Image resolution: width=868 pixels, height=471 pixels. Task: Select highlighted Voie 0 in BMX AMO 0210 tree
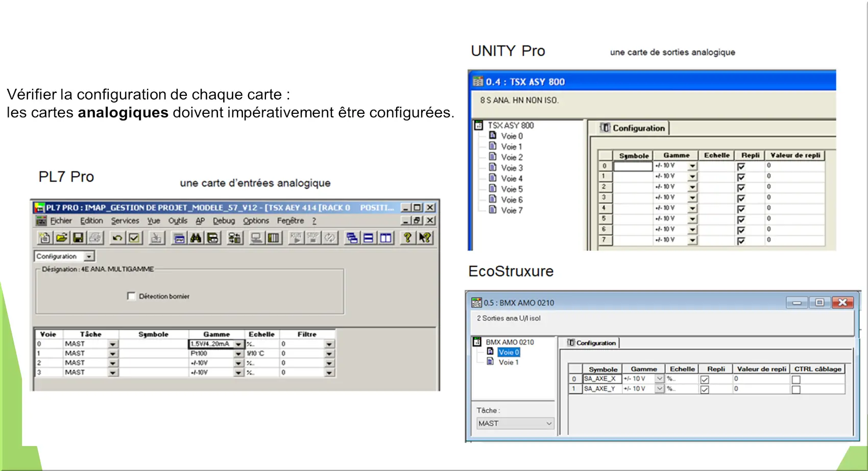[x=509, y=352]
